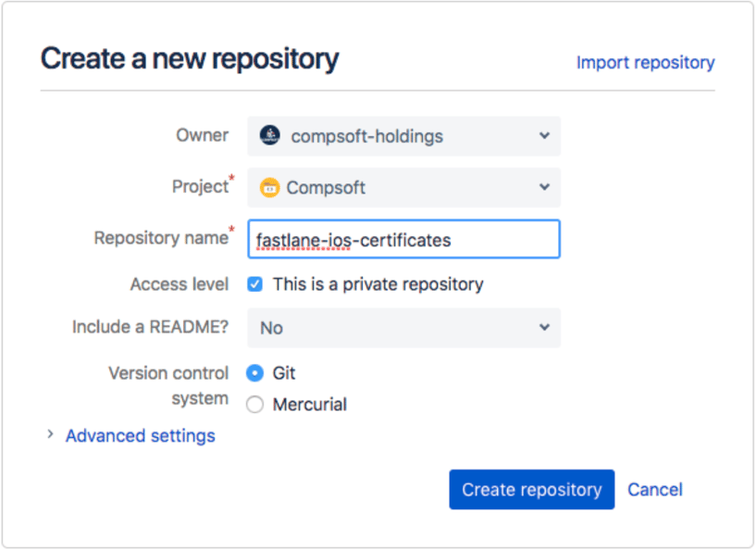Click the chevron arrow in the Owner field

click(544, 136)
